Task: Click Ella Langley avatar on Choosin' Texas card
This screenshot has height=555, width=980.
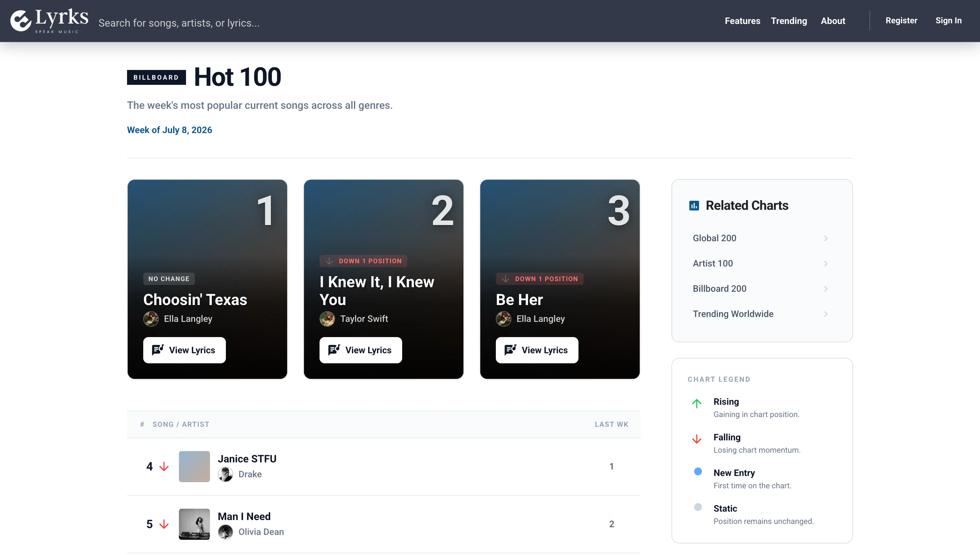Action: tap(151, 319)
